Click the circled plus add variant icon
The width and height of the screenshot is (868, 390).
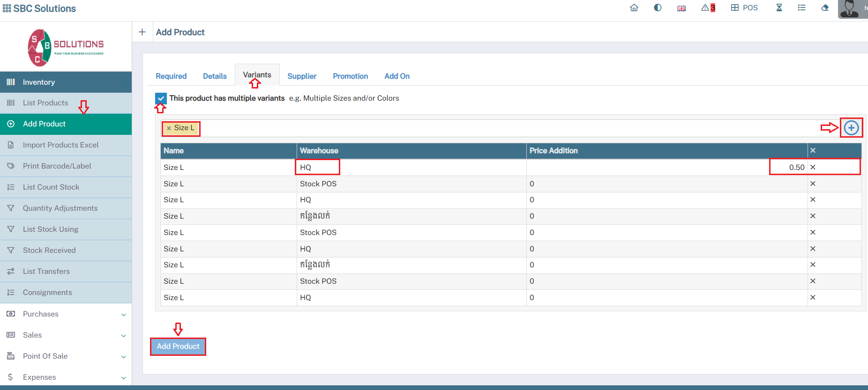point(851,128)
